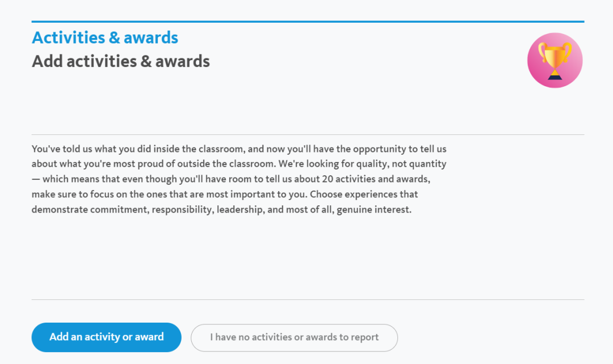Click the line starting make sure to focus
The height and width of the screenshot is (364, 613).
pos(225,194)
